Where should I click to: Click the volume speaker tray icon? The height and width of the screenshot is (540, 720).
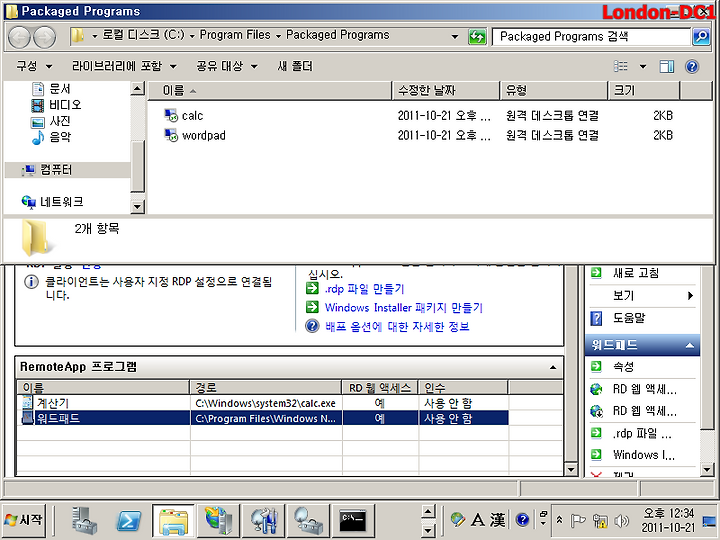click(x=621, y=521)
